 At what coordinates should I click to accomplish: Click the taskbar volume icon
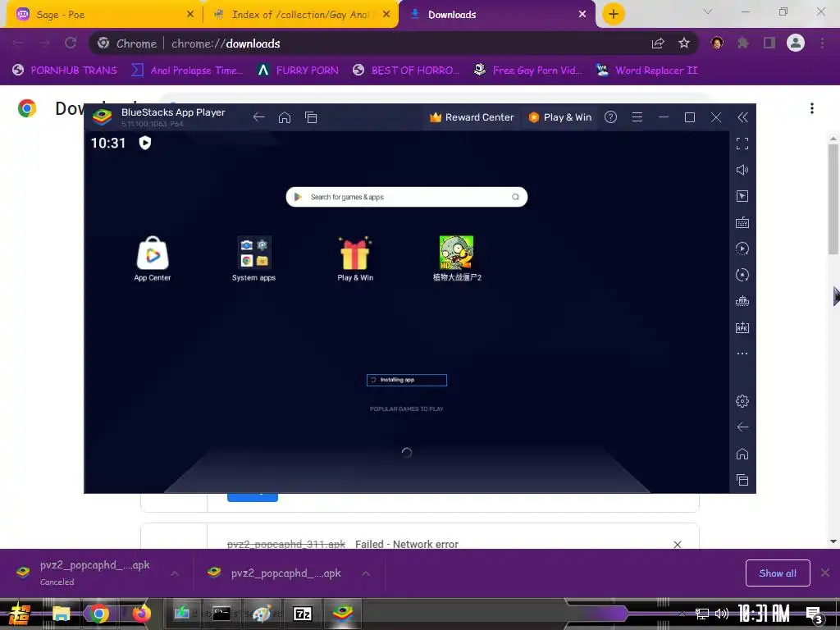722,614
